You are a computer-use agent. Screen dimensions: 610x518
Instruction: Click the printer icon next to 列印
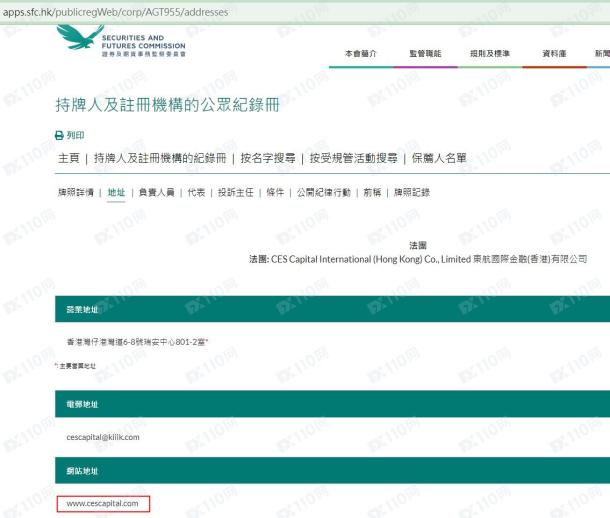click(x=59, y=135)
